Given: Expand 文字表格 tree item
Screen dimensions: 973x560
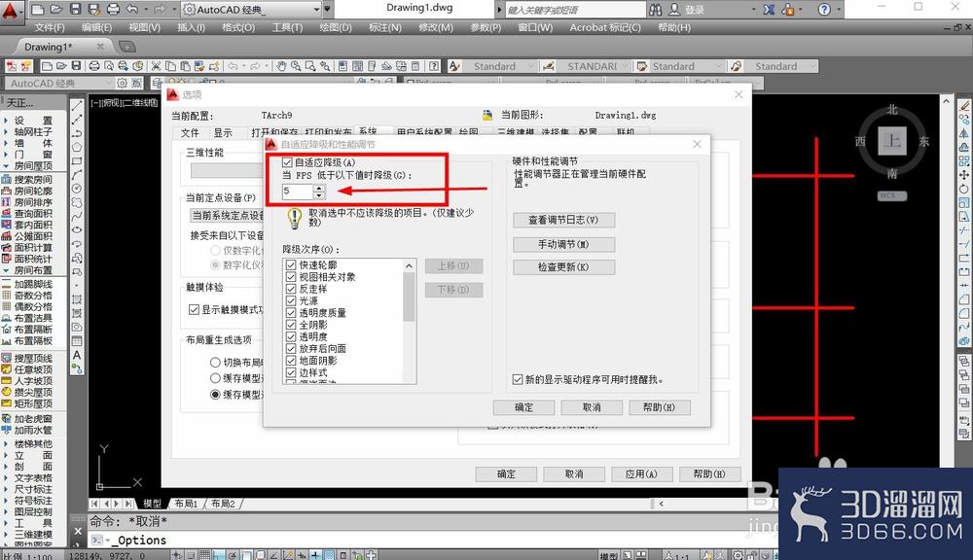Looking at the screenshot, I should [6, 478].
